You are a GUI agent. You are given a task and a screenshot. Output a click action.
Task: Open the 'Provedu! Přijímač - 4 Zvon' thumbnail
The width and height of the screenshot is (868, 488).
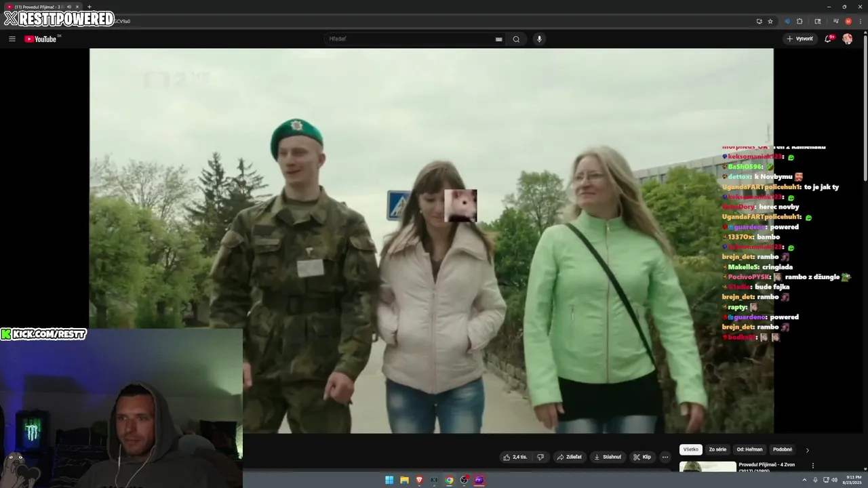pos(707,466)
